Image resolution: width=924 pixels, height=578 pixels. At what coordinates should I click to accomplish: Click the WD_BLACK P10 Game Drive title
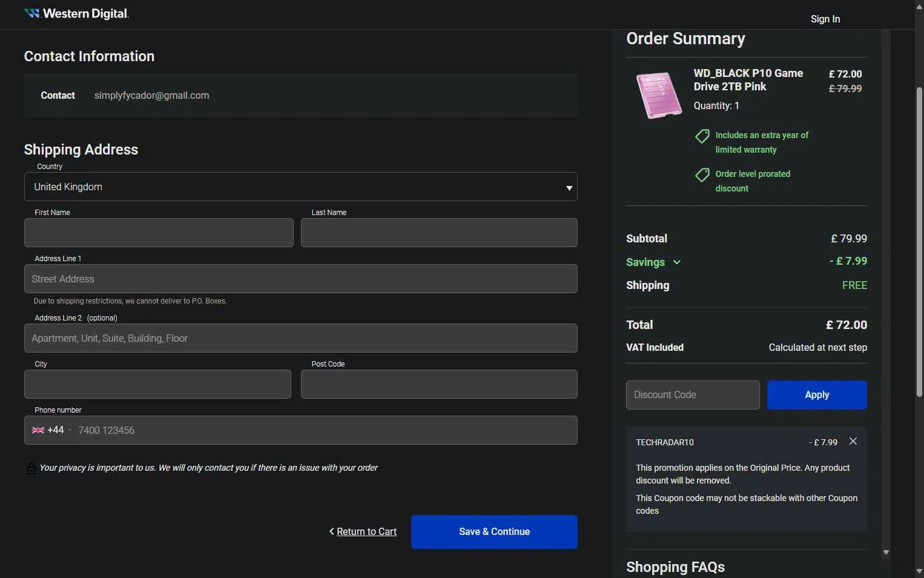click(x=748, y=80)
